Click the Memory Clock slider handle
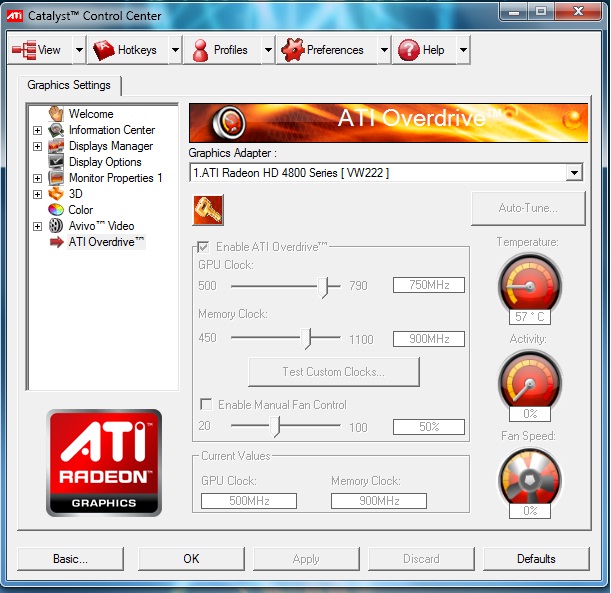 306,338
